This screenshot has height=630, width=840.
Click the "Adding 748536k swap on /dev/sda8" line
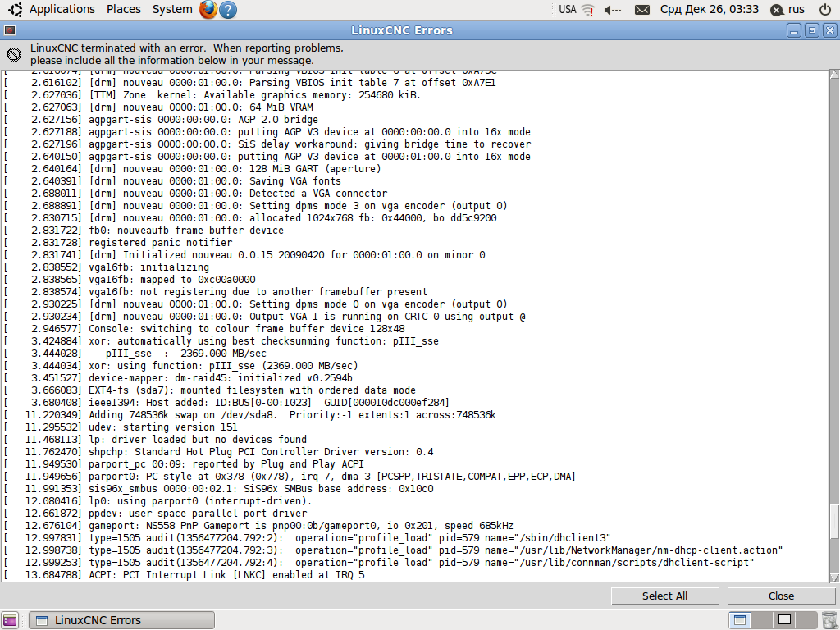(250, 415)
